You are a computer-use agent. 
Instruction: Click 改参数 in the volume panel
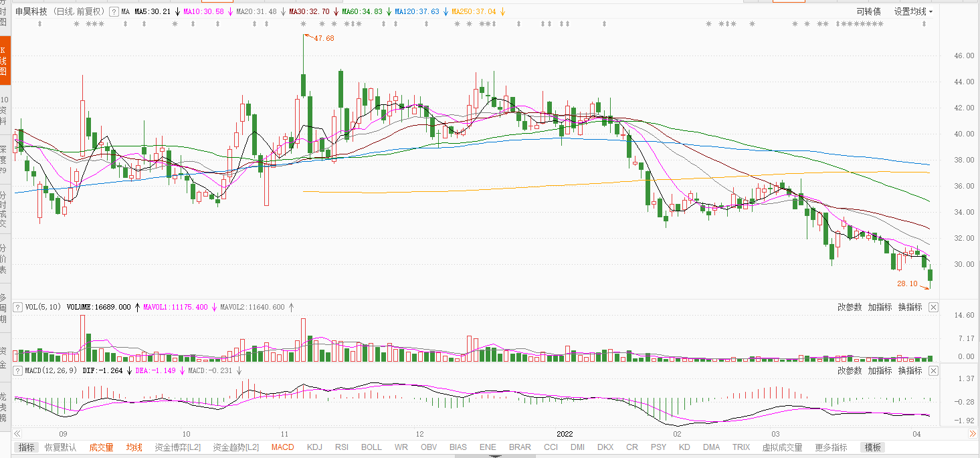coord(850,308)
